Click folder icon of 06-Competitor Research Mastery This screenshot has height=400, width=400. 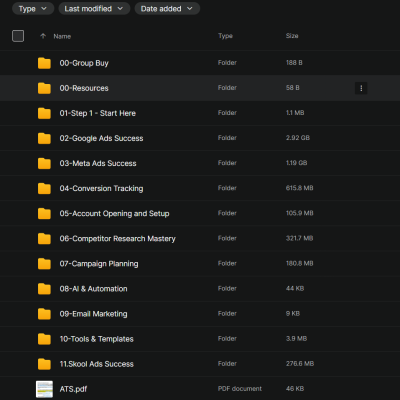[44, 238]
